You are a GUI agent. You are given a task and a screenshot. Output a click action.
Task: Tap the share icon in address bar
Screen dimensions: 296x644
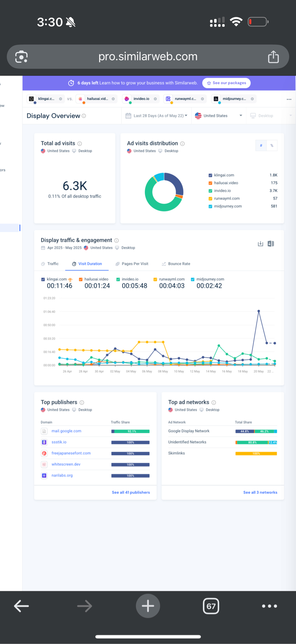coord(273,57)
